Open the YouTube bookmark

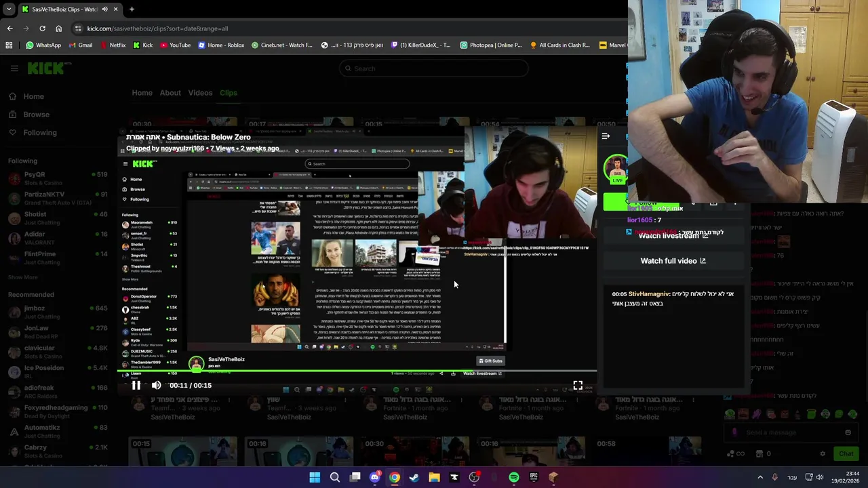174,45
